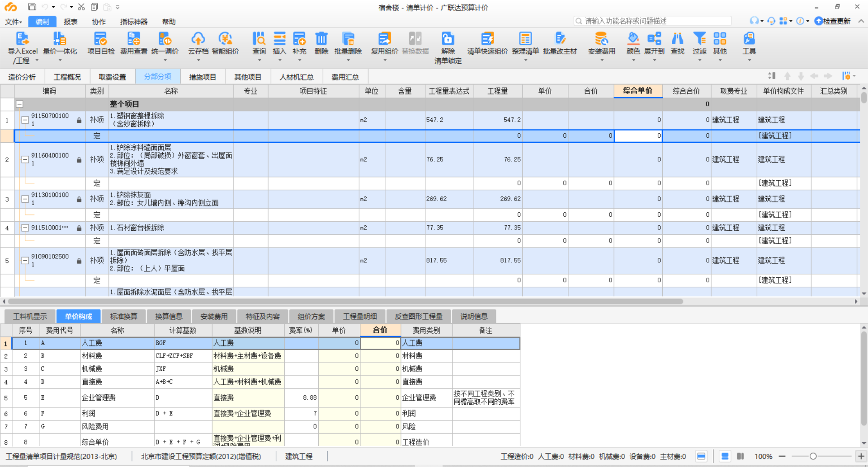Click the 导入Excel/工程 import icon
Viewport: 868px width, 467px height.
[23, 39]
